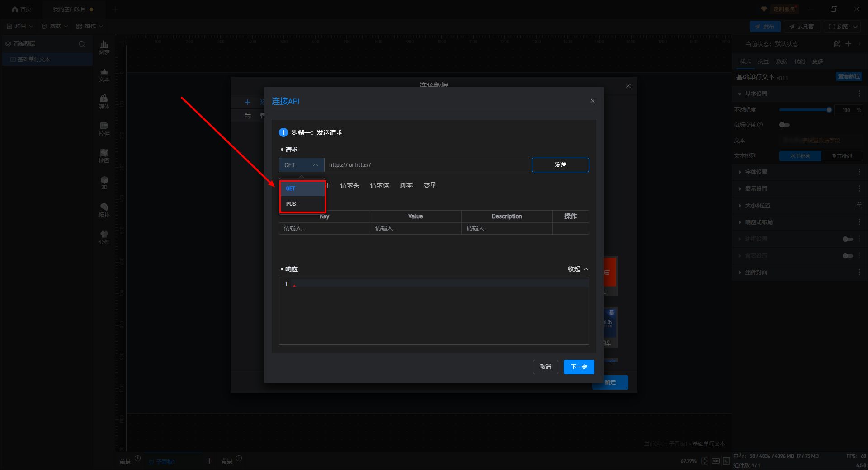Adjust the 不透明度 opacity slider
Screen dimensions: 868x470
coord(805,110)
